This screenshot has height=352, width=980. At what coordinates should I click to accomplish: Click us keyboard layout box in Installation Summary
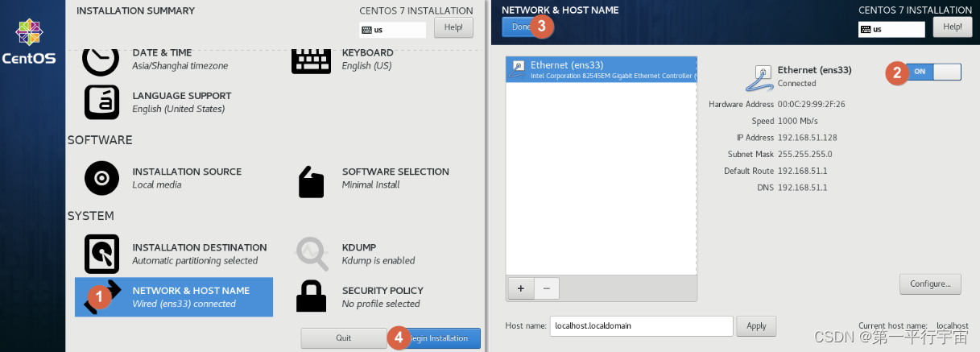click(393, 30)
